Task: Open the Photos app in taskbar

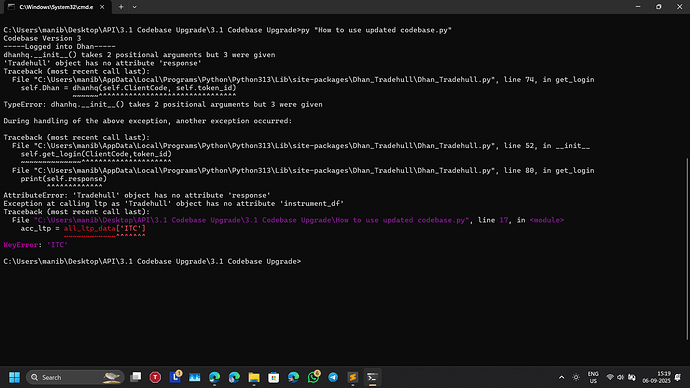Action: pos(195,377)
